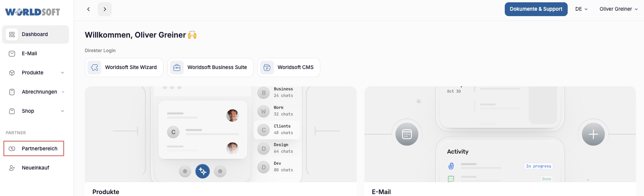
Task: Click the E-Mail envelope icon
Action: click(x=12, y=54)
